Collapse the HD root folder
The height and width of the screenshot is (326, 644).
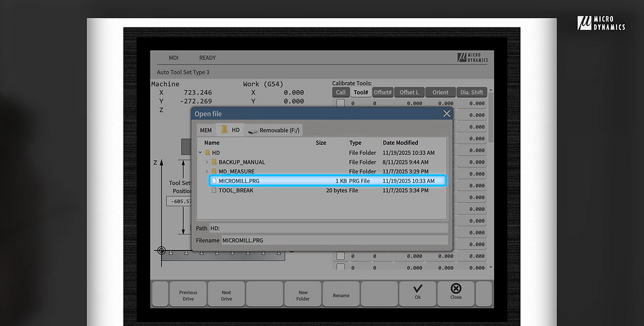(x=200, y=152)
